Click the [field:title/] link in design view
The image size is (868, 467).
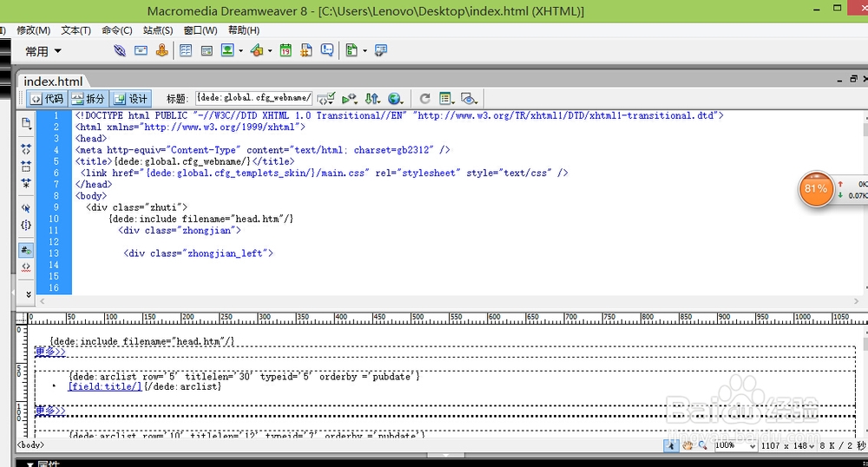click(x=105, y=386)
